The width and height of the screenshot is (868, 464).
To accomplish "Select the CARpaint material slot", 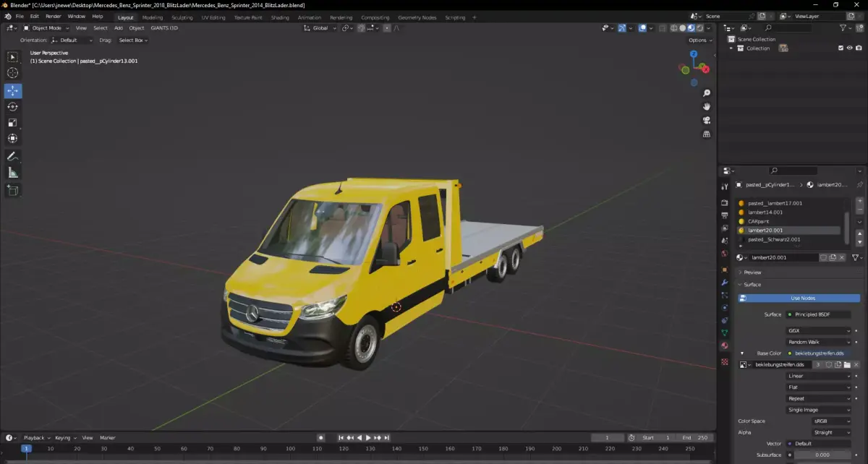I will [790, 221].
